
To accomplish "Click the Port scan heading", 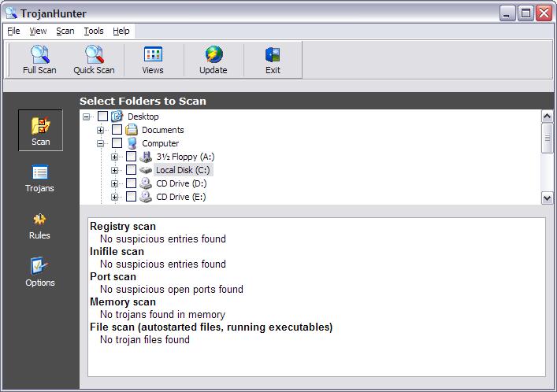I will click(113, 276).
